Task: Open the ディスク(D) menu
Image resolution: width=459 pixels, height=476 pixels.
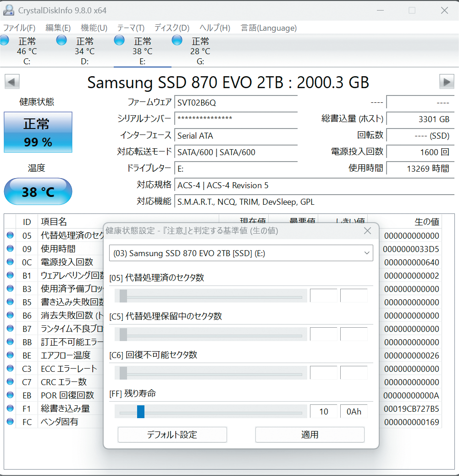Action: [x=171, y=28]
